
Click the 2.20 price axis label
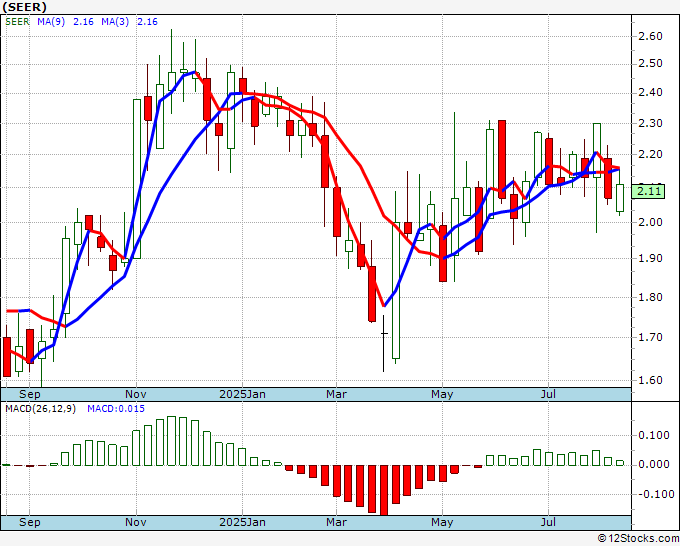pyautogui.click(x=651, y=154)
